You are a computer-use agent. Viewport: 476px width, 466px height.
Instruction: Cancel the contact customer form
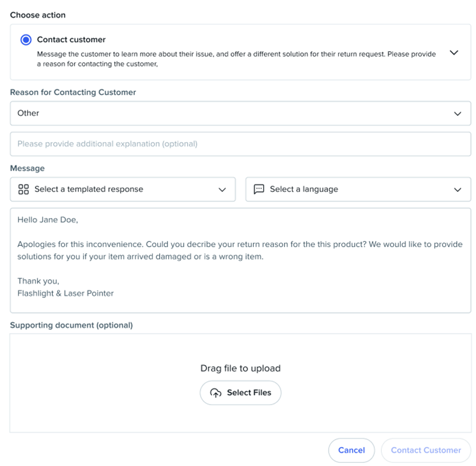351,450
